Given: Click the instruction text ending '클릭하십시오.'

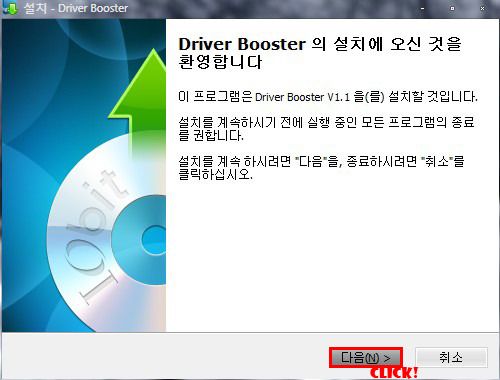Looking at the screenshot, I should 321,168.
